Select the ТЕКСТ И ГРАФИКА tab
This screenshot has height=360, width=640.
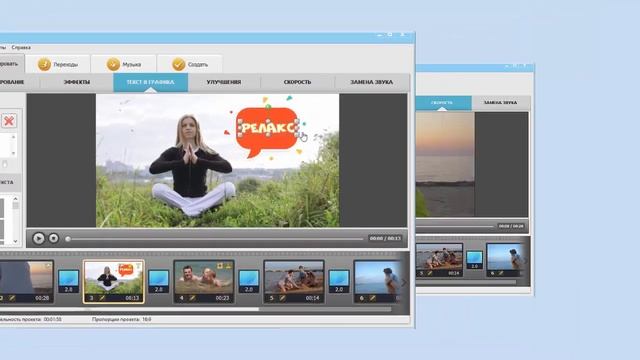(x=150, y=82)
